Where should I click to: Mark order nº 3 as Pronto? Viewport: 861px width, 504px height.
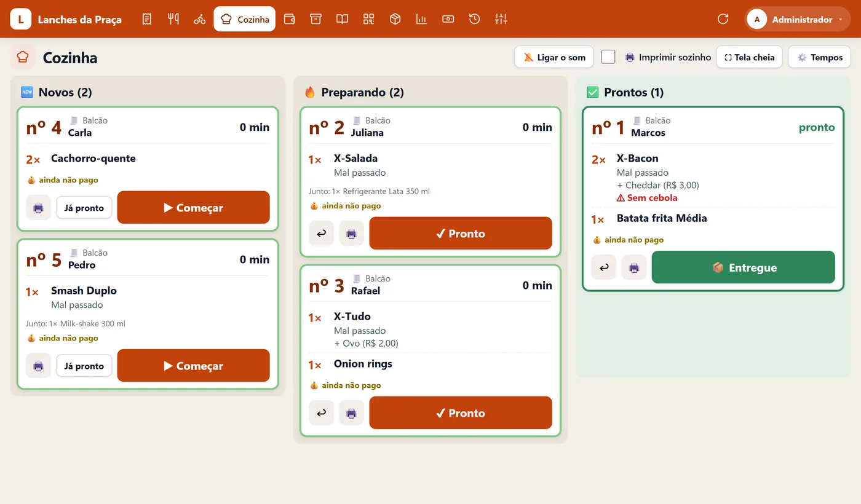[x=461, y=413]
